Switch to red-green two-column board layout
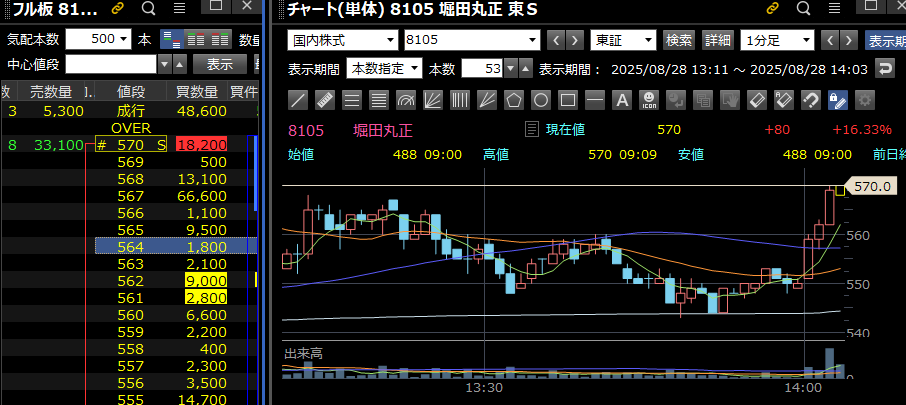Image resolution: width=906 pixels, height=405 pixels. [220, 39]
